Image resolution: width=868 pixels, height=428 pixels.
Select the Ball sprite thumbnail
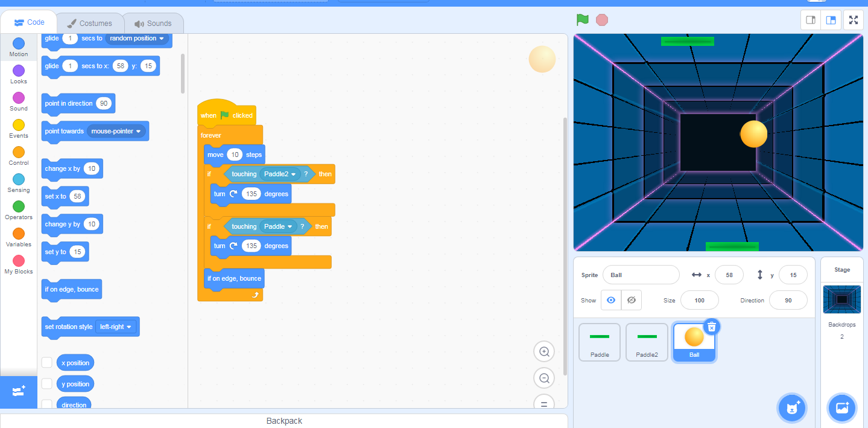click(x=694, y=342)
